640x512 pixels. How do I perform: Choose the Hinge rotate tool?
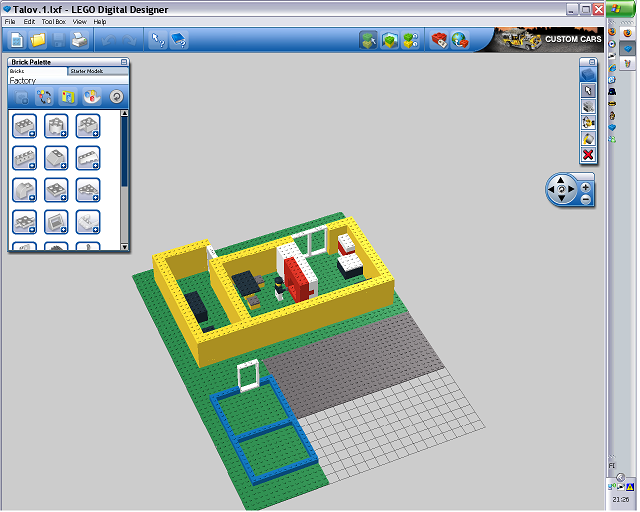(588, 122)
